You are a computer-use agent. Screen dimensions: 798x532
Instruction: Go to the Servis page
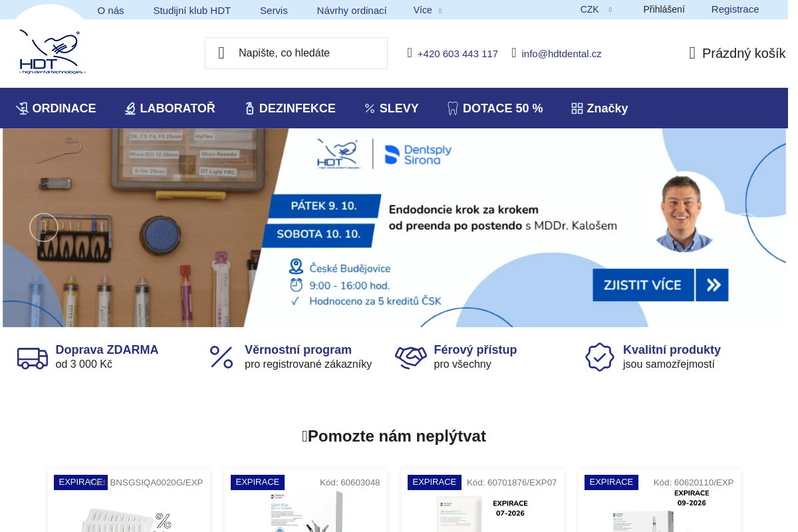point(274,10)
